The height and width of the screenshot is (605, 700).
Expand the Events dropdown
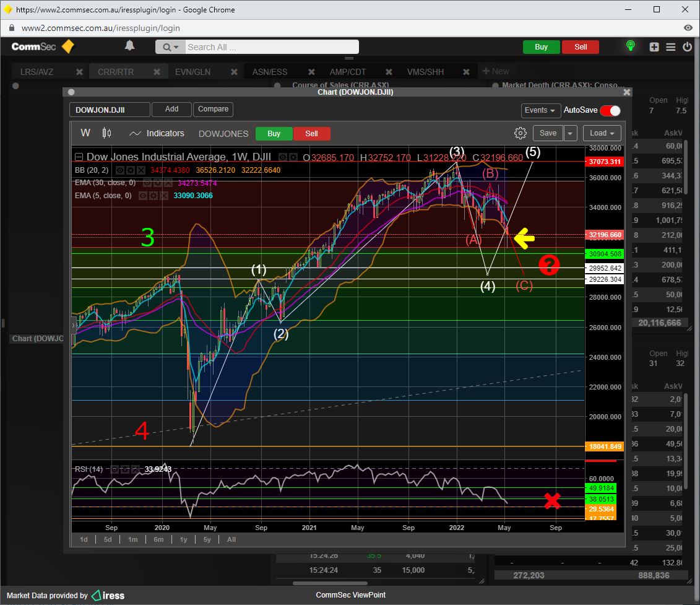pyautogui.click(x=540, y=110)
